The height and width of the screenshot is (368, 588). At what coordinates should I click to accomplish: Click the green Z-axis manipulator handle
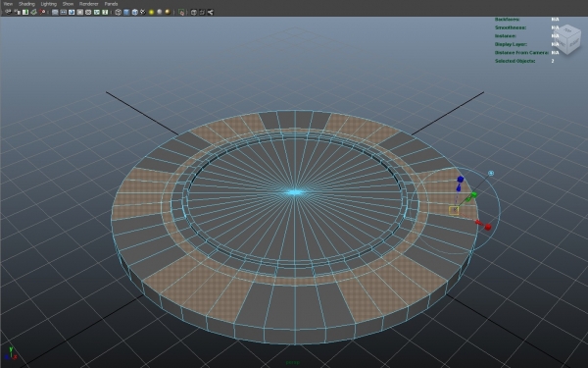pyautogui.click(x=473, y=194)
